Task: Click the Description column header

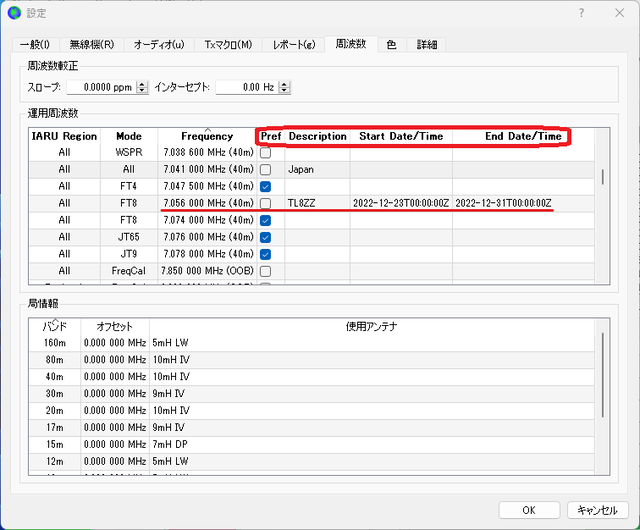Action: click(317, 136)
